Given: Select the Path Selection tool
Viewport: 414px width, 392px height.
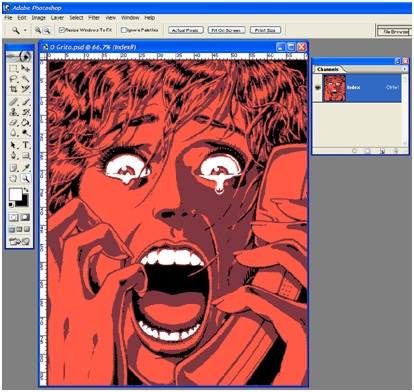Looking at the screenshot, I should (x=14, y=145).
